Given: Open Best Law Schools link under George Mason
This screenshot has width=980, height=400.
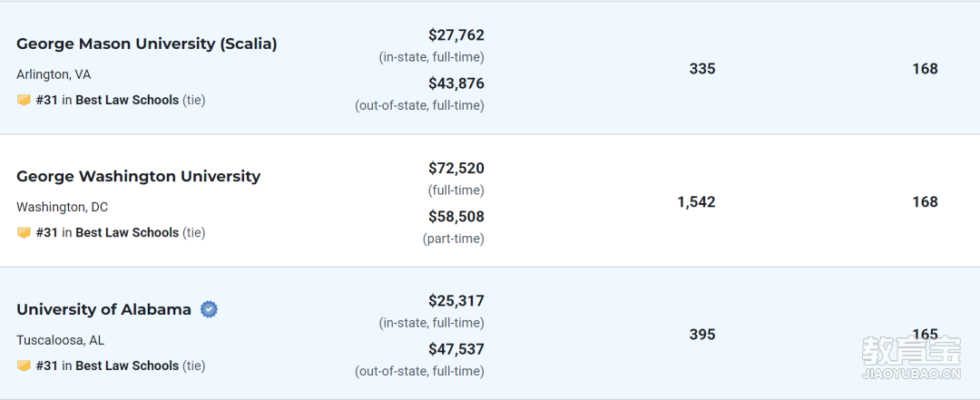Looking at the screenshot, I should point(127,100).
